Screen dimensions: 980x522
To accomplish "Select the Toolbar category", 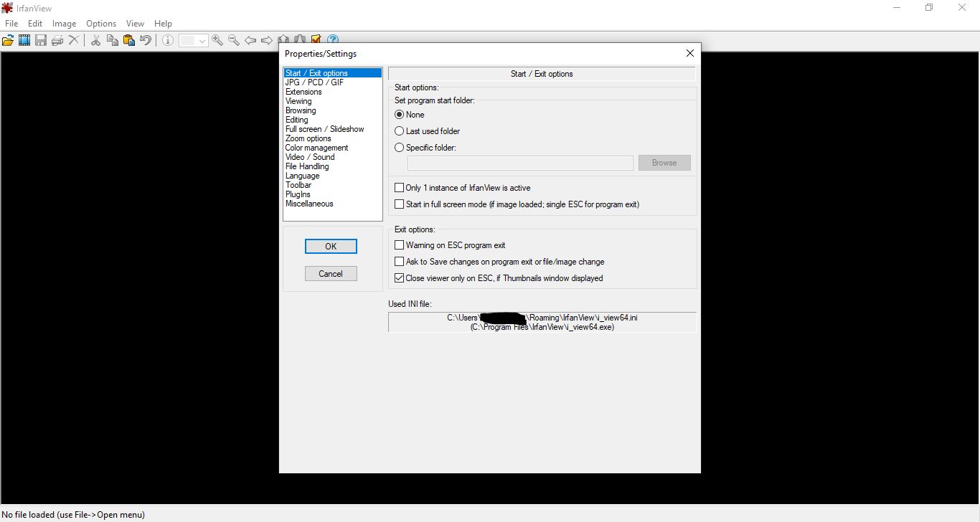I will [x=333, y=185].
